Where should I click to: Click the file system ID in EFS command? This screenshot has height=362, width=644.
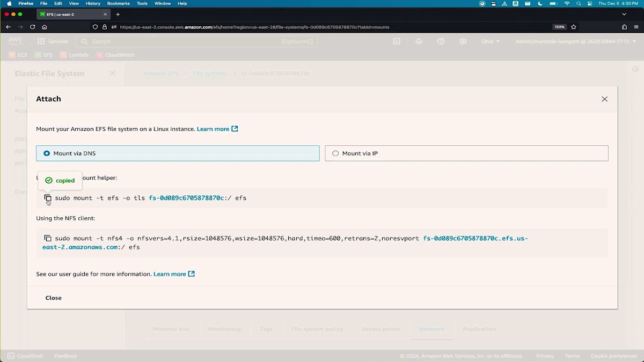pos(186,198)
